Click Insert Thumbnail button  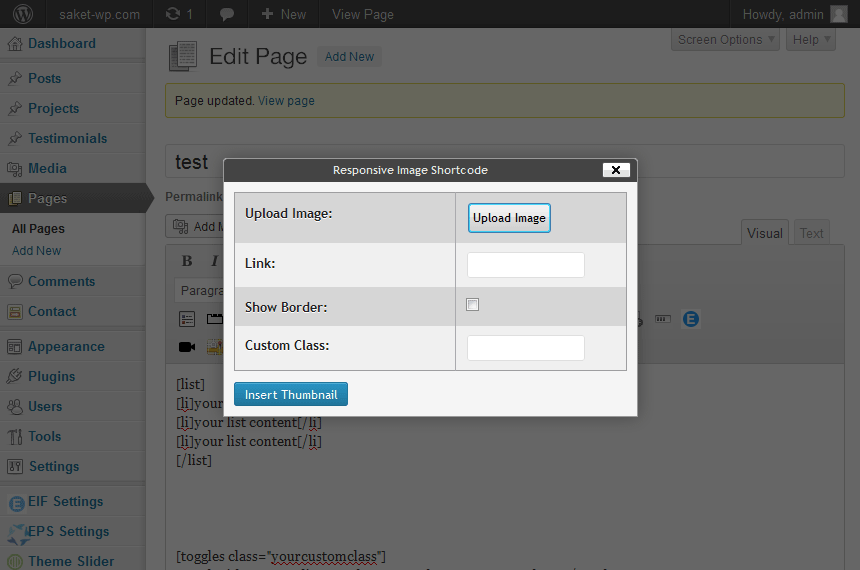pyautogui.click(x=291, y=394)
